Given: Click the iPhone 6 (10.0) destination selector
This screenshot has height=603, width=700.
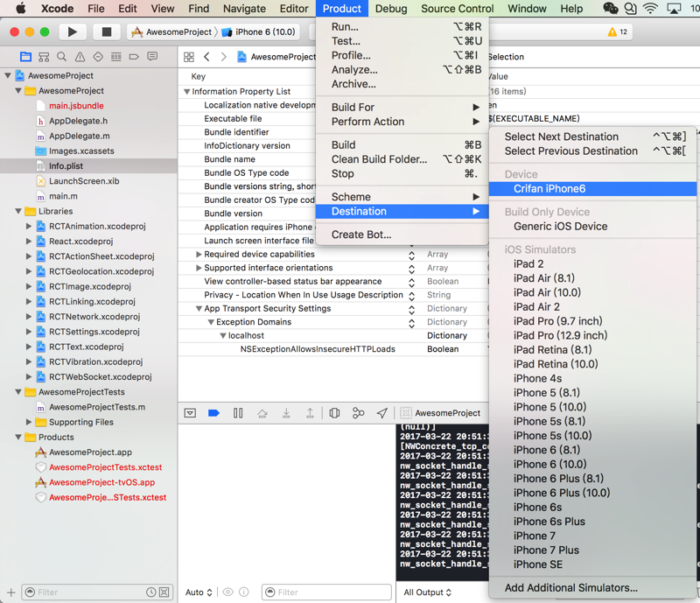Looking at the screenshot, I should 259,32.
